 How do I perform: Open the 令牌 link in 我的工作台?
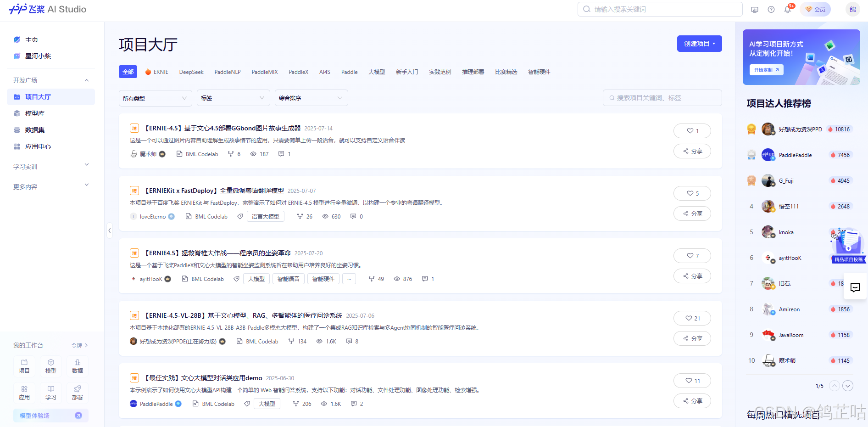click(79, 345)
